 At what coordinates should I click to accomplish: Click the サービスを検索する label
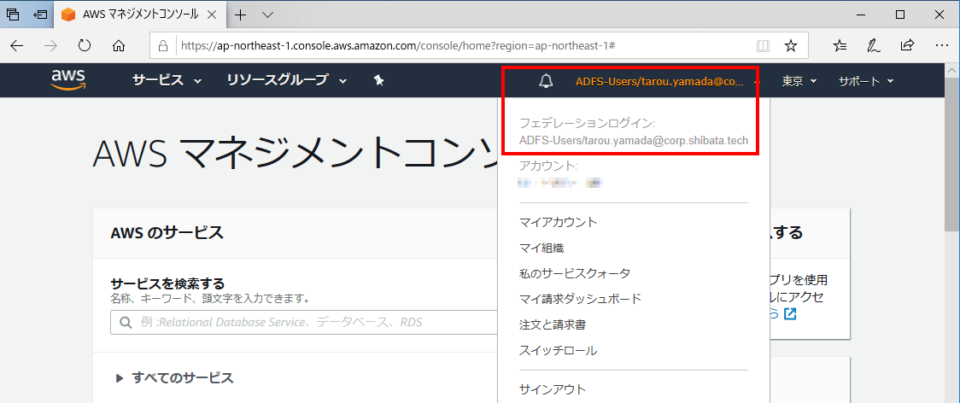tap(167, 284)
